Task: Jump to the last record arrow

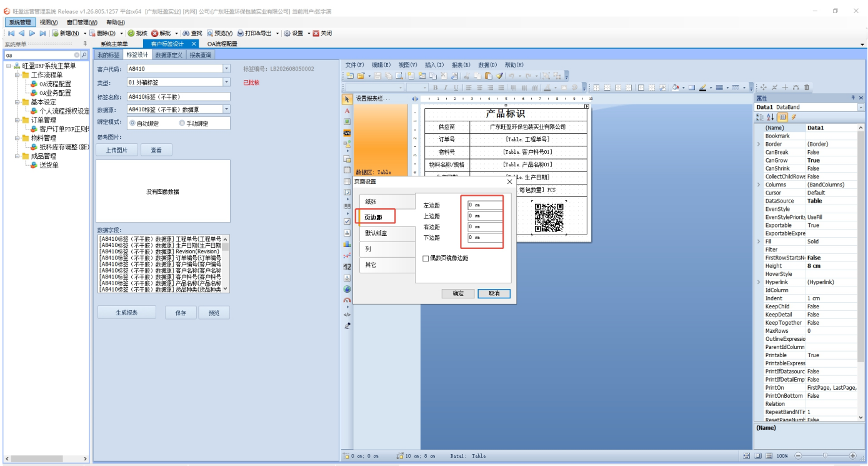Action: pyautogui.click(x=42, y=33)
